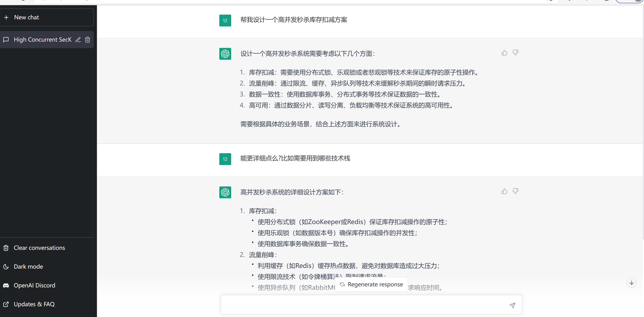Image resolution: width=644 pixels, height=317 pixels.
Task: Focus the message input box
Action: (371, 305)
